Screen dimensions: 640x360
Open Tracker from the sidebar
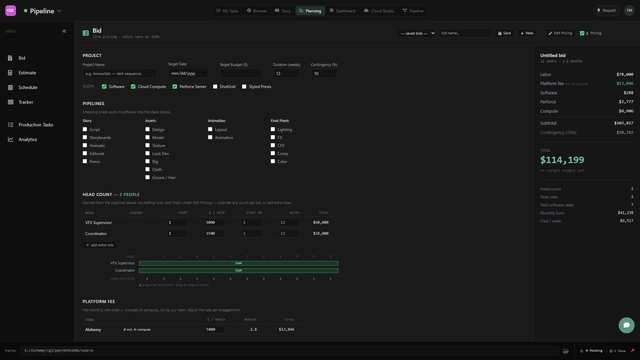[x=25, y=102]
